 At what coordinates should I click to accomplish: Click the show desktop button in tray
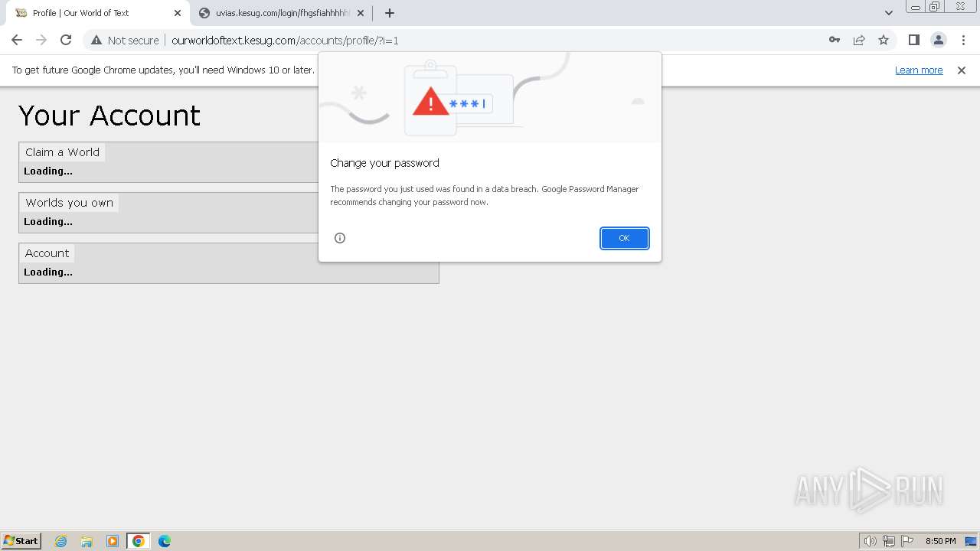[971, 541]
